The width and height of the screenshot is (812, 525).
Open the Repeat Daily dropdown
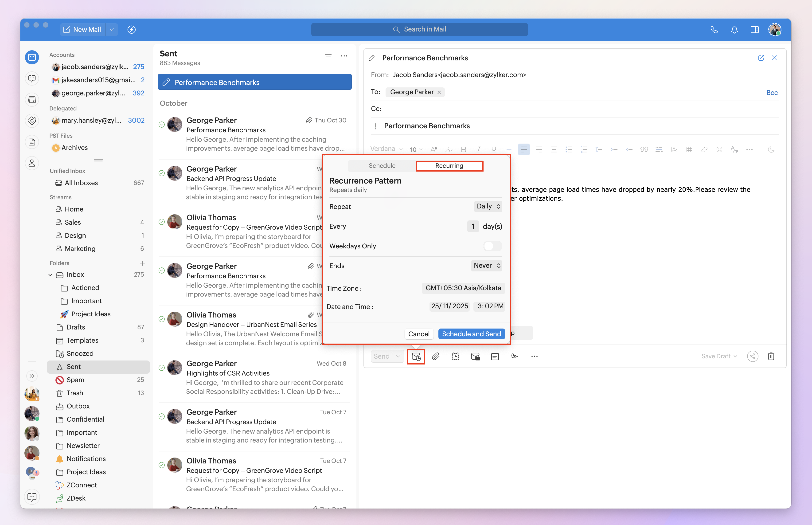488,206
